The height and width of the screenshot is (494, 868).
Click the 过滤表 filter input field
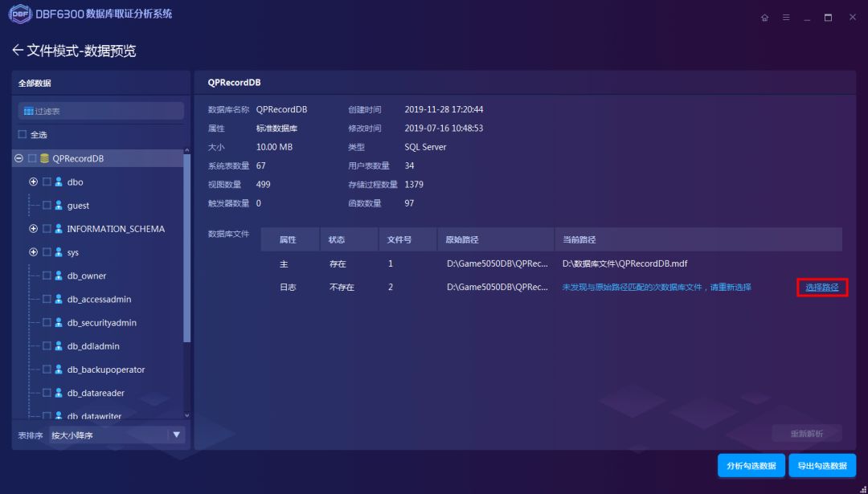100,111
